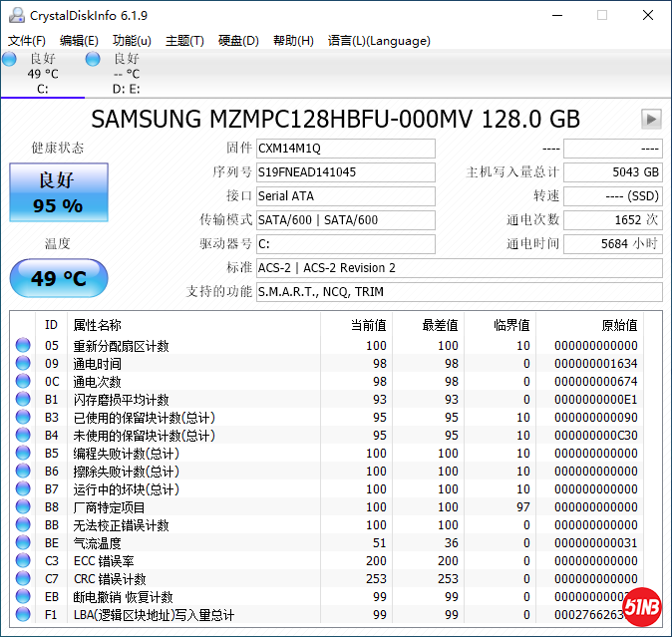Open the 文件(F) menu
This screenshot has height=637, width=672.
[27, 41]
